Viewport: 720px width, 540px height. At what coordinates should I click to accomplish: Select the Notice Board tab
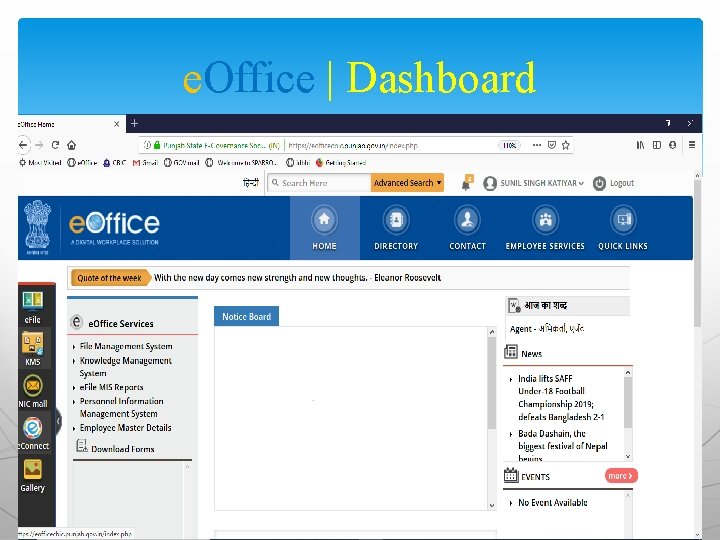tap(247, 316)
